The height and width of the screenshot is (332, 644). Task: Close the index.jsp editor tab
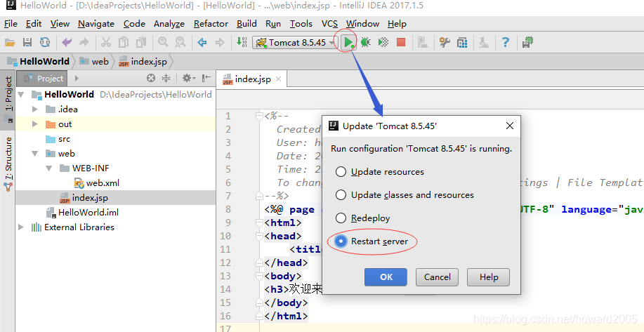coord(279,79)
